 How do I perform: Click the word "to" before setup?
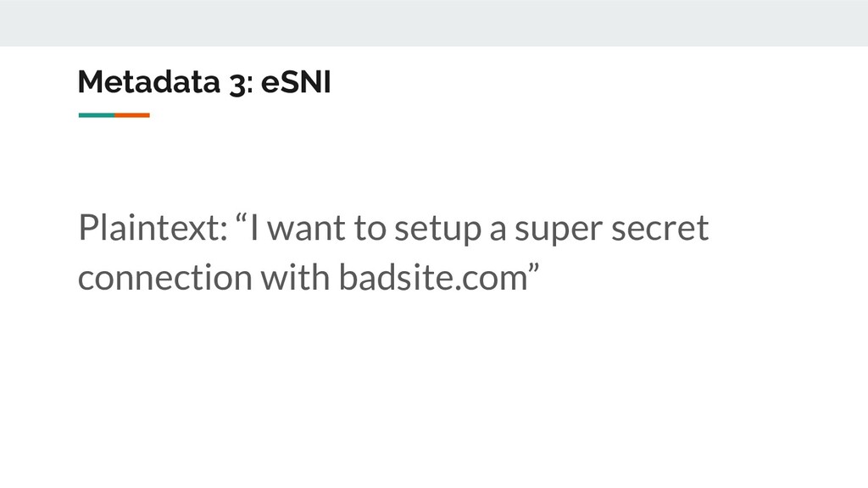[370, 229]
